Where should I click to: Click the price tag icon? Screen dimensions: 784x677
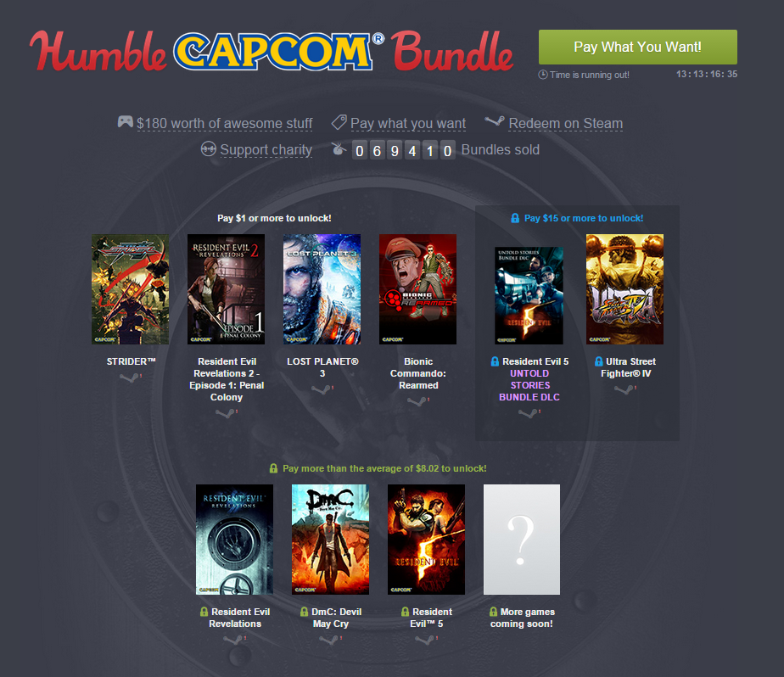pos(339,121)
